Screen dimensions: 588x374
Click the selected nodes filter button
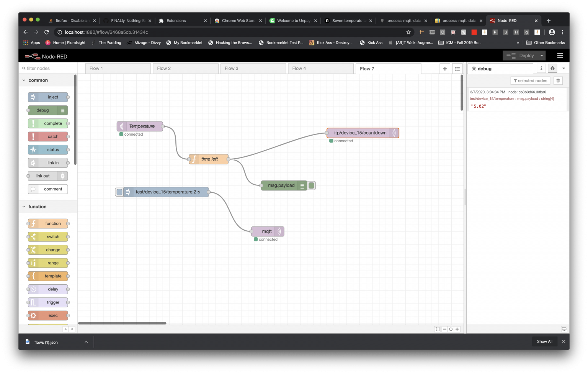click(530, 80)
